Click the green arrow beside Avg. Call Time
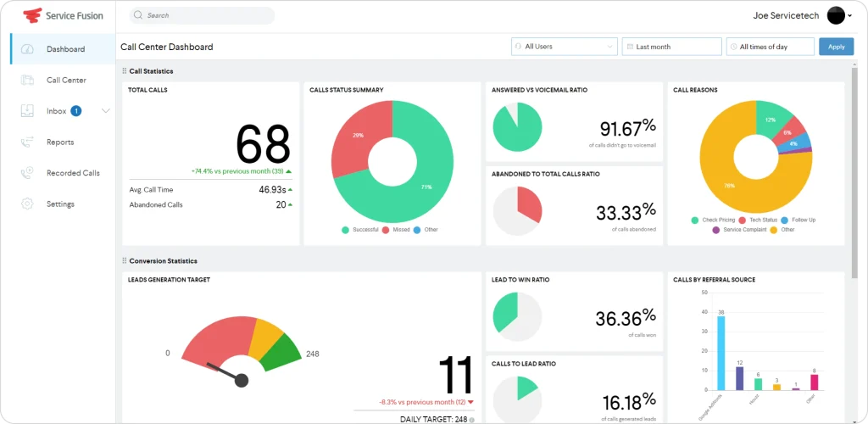Image resolution: width=868 pixels, height=424 pixels. pyautogui.click(x=290, y=189)
